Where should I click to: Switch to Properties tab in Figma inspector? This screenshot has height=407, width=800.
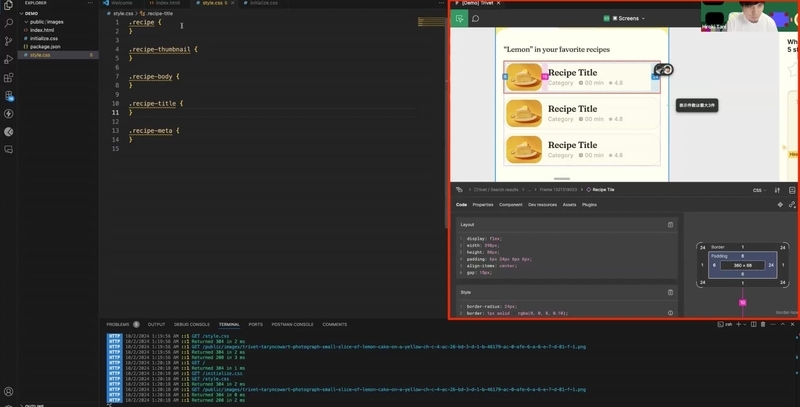point(483,205)
